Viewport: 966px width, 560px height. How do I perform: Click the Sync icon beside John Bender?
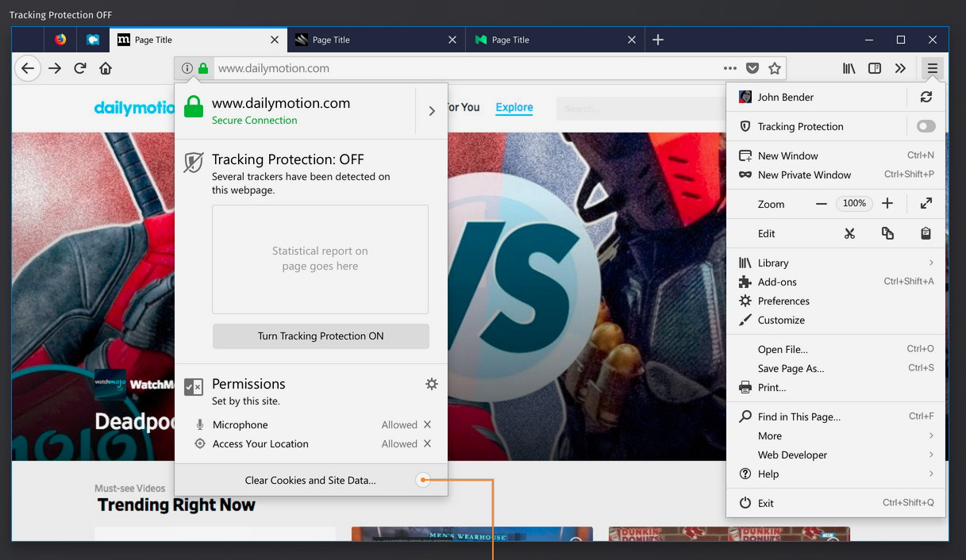point(926,97)
